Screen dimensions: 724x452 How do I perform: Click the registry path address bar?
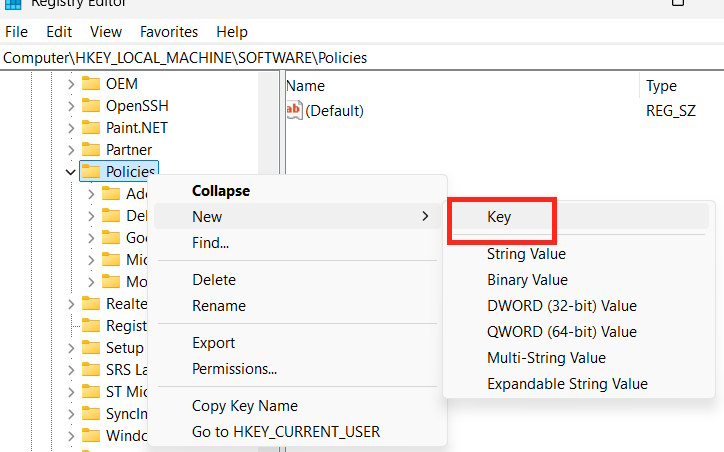[360, 58]
